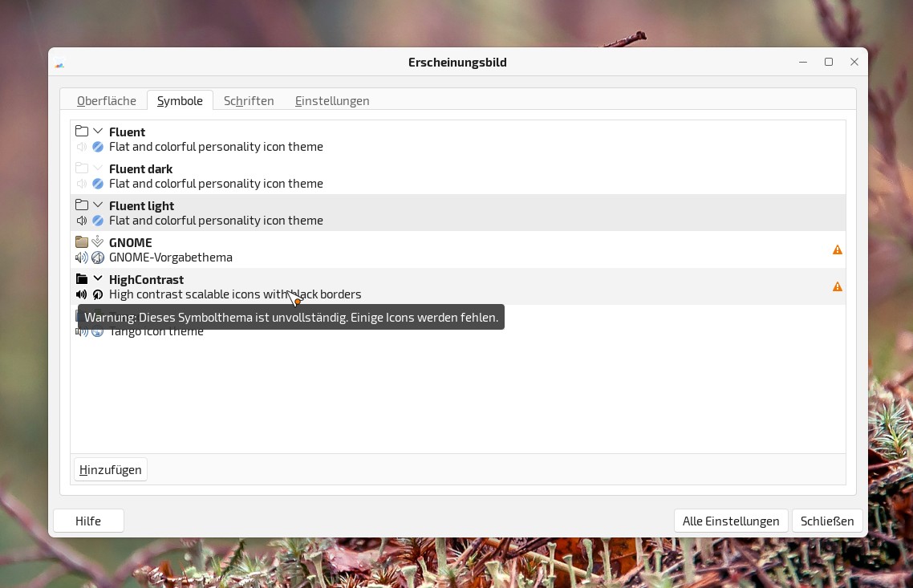Click the orange warning icon in the HighContrast row
913x588 pixels.
(838, 286)
